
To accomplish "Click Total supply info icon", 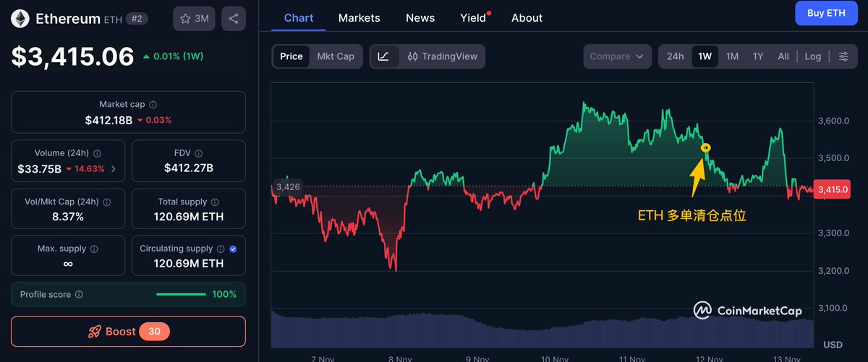I will tap(215, 202).
